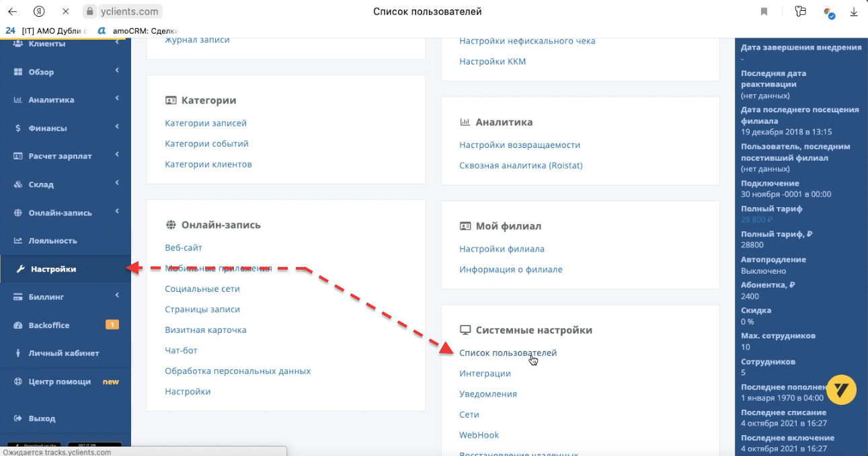The width and height of the screenshot is (868, 456).
Task: Click the Настройки wrench icon in sidebar
Action: point(20,269)
